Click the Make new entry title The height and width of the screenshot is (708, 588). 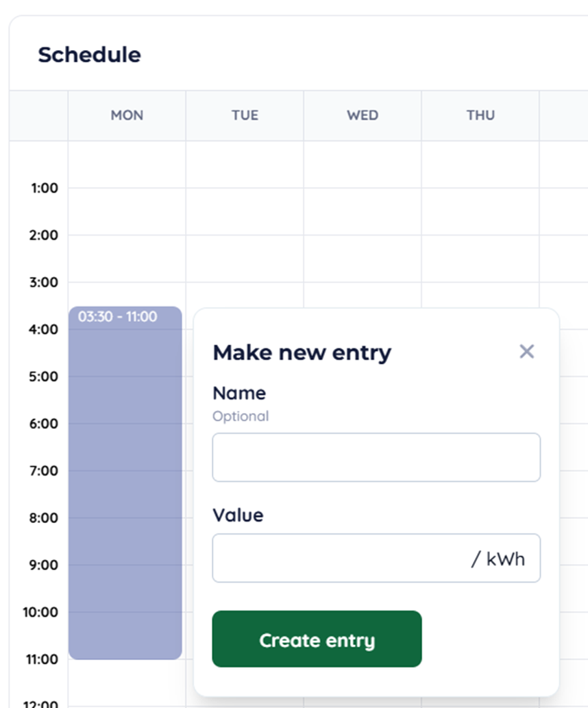302,352
